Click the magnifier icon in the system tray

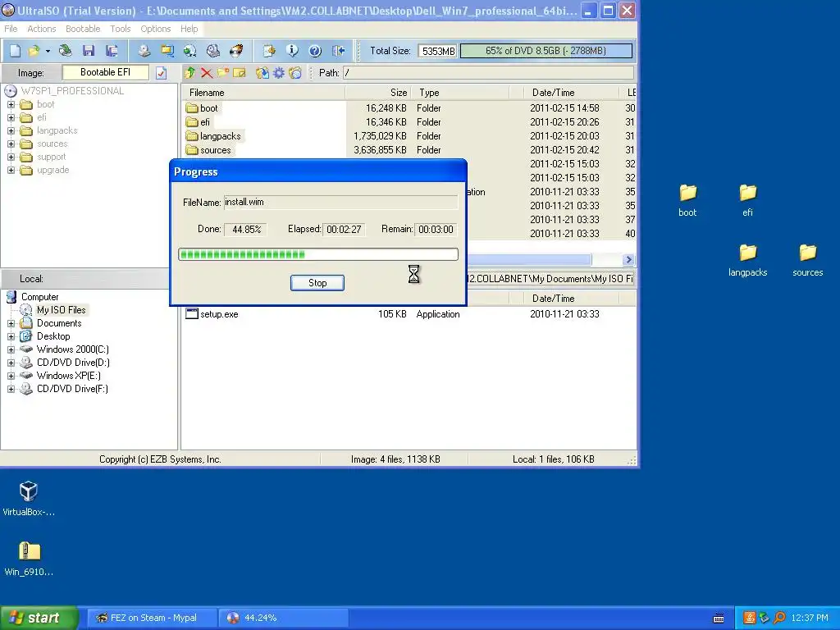(779, 618)
